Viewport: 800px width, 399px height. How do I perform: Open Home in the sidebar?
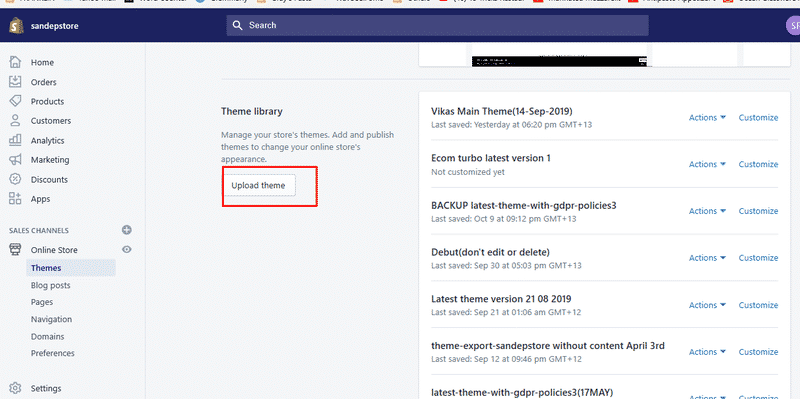42,62
